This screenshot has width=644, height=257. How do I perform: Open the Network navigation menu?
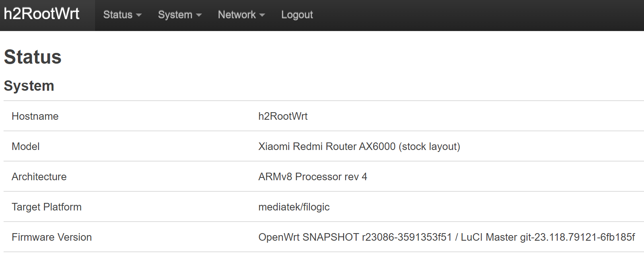pos(237,15)
